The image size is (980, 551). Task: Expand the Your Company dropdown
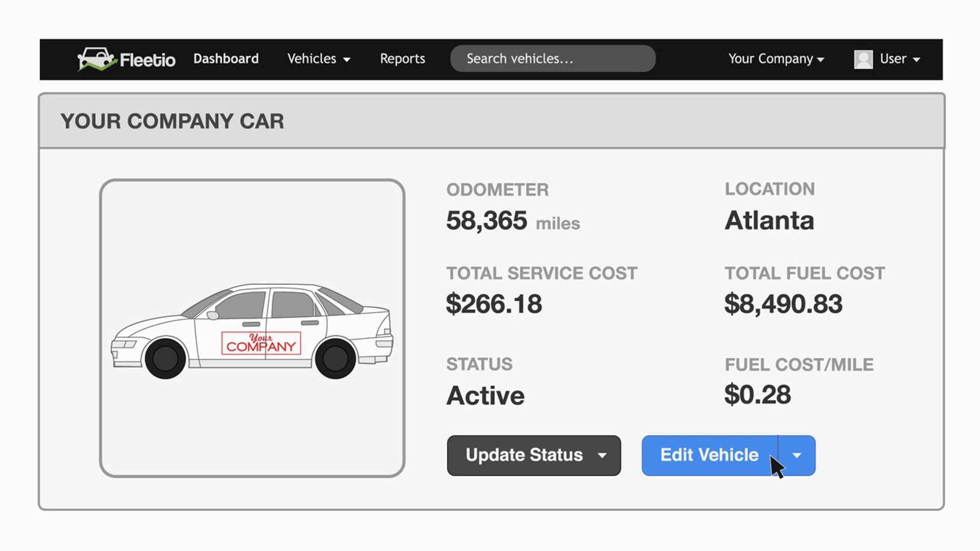pyautogui.click(x=776, y=59)
